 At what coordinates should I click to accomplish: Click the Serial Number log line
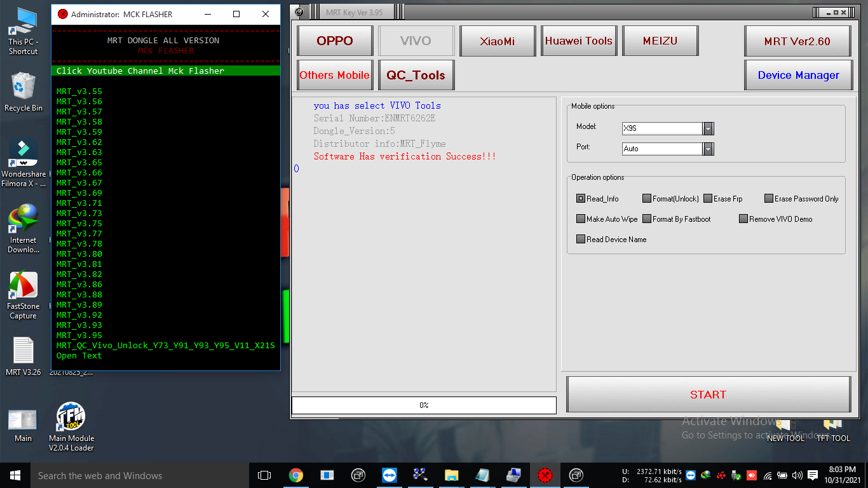coord(374,118)
